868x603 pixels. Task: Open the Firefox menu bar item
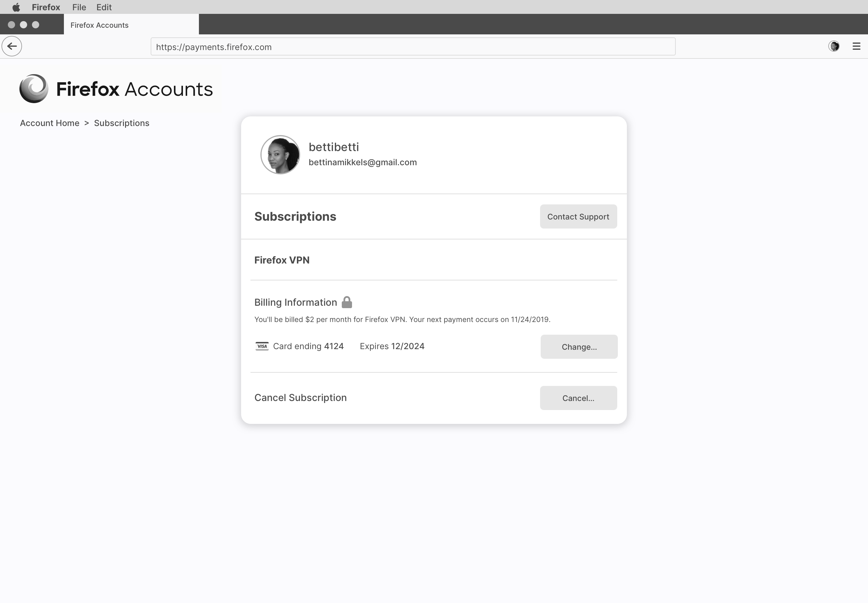46,7
